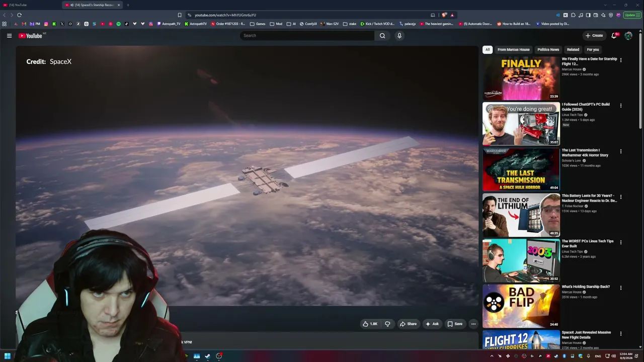Open YouTube notifications bell
The image size is (644, 362).
click(x=614, y=36)
